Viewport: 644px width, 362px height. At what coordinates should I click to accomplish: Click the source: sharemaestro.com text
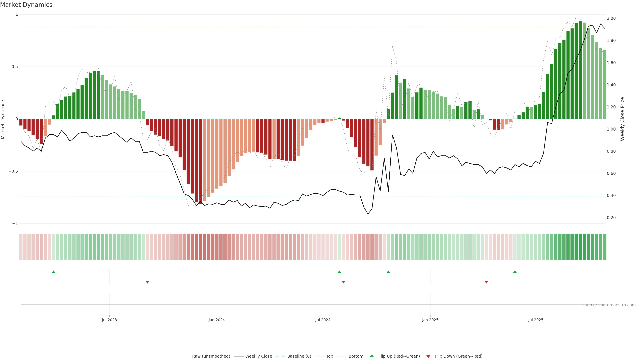tap(609, 305)
